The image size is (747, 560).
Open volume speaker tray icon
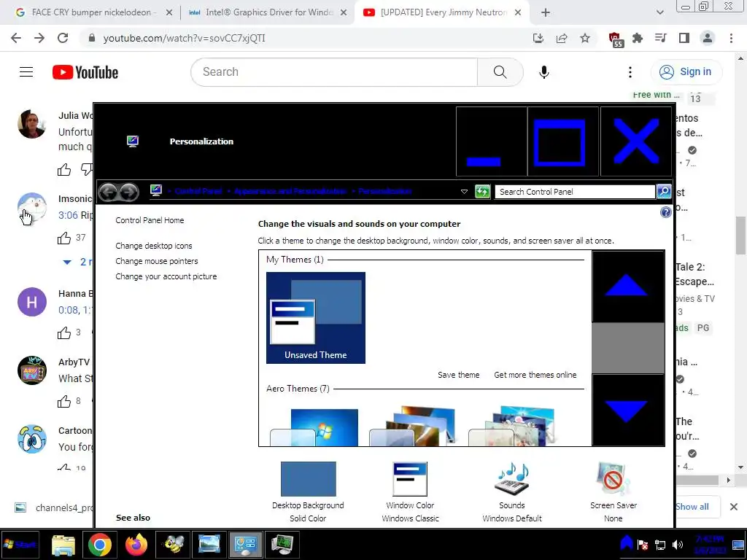pos(678,545)
